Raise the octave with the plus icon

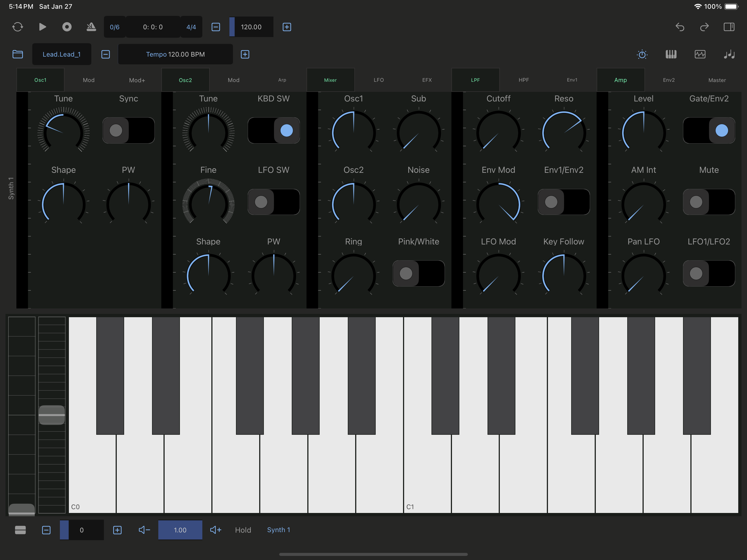[117, 530]
